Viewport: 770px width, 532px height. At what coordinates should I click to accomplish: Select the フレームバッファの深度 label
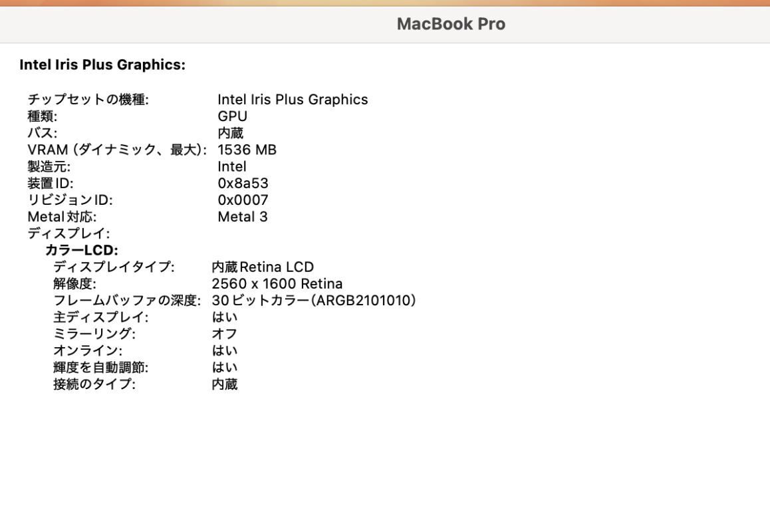point(127,300)
